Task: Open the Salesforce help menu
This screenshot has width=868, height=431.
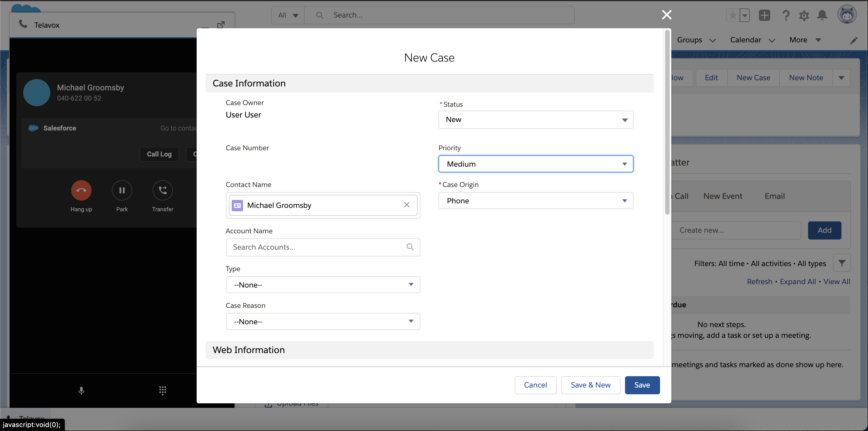Action: 786,15
